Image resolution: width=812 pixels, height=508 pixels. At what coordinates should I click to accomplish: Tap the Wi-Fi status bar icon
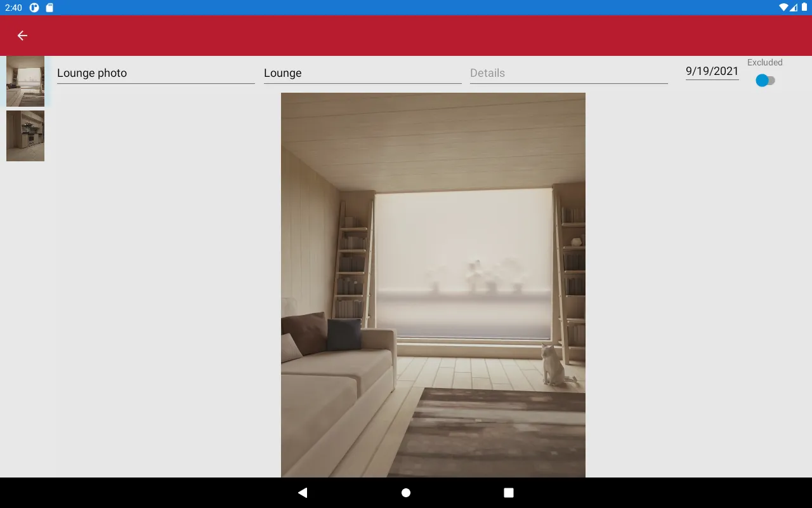pos(785,7)
